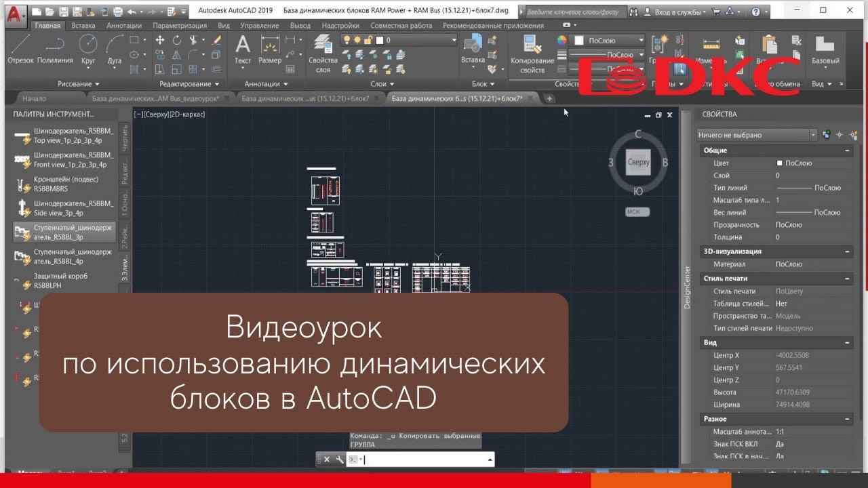
Task: Click the Сверху face of the ViewCube
Action: (x=638, y=163)
